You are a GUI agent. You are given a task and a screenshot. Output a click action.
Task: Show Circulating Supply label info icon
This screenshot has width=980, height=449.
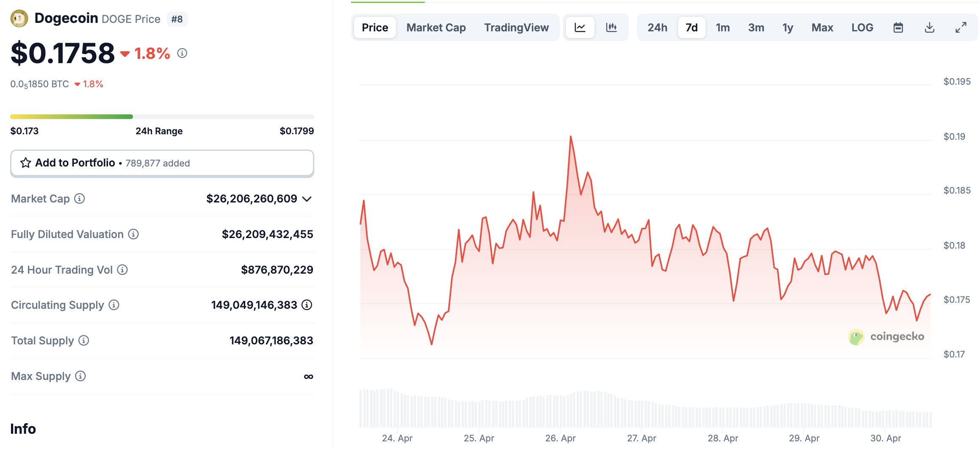tap(114, 305)
